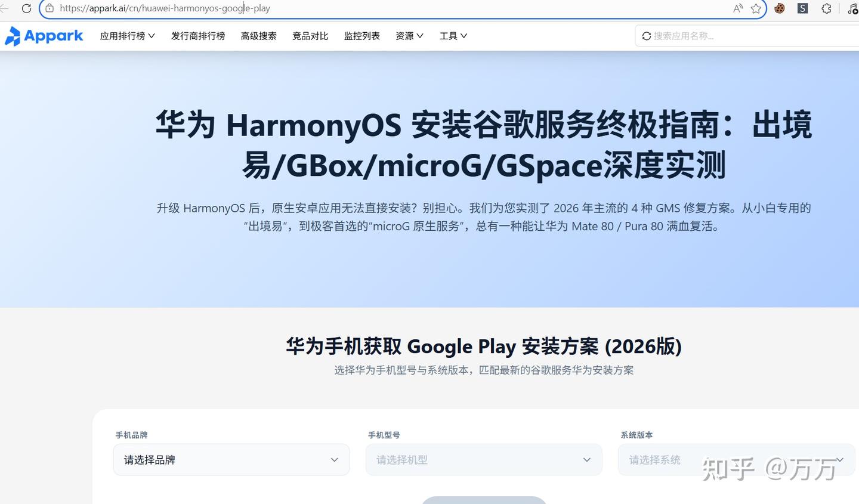Go to 高级搜索
This screenshot has width=859, height=504.
tap(259, 36)
